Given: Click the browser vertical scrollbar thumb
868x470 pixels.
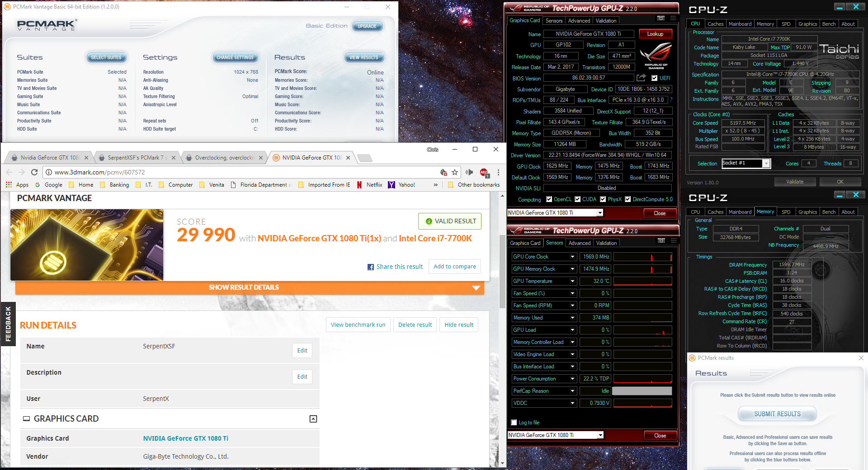Looking at the screenshot, I should pos(502,271).
